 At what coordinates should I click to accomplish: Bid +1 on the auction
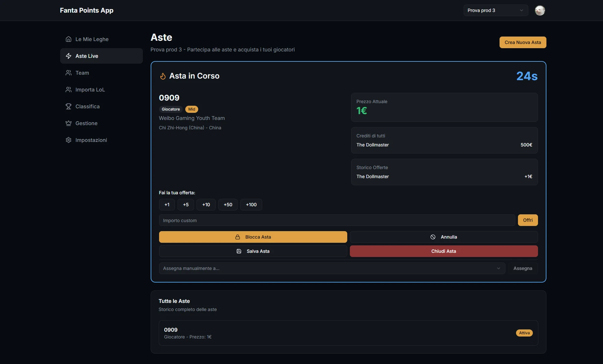167,205
